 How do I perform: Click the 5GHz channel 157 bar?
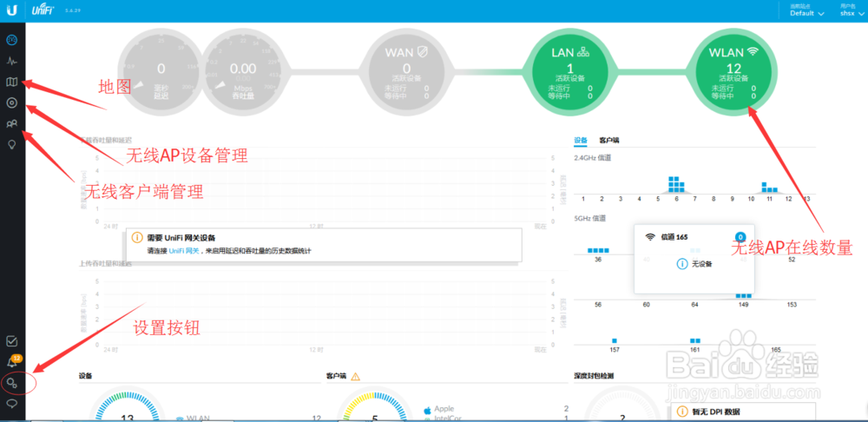[x=615, y=340]
